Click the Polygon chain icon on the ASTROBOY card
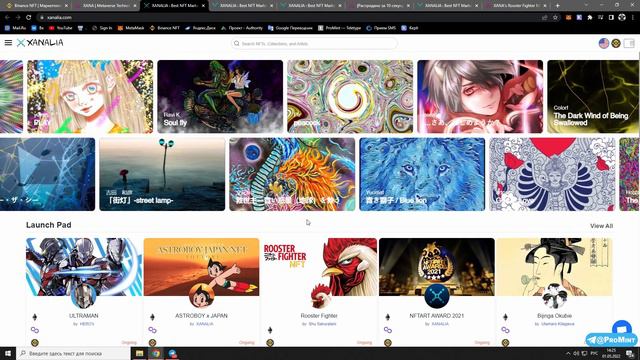The image size is (640, 360). pos(152,330)
